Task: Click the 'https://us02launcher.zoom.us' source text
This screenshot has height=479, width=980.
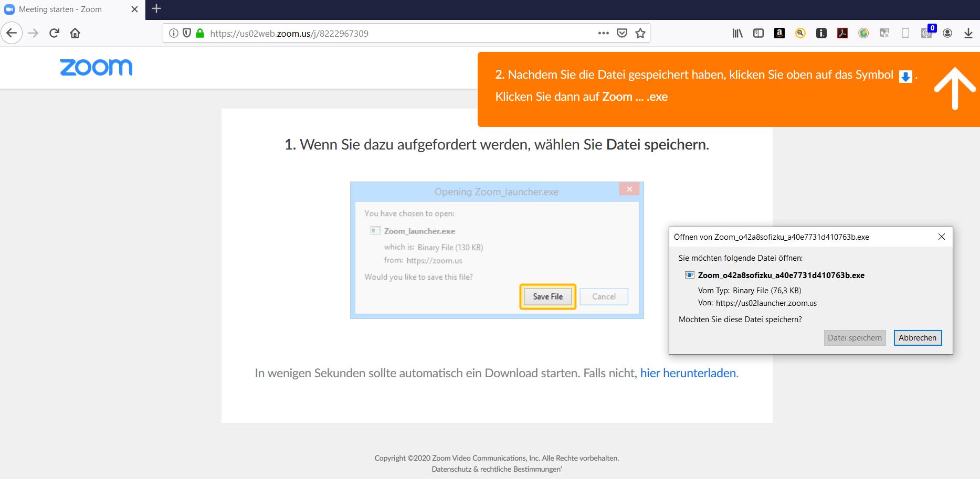Action: (x=766, y=303)
